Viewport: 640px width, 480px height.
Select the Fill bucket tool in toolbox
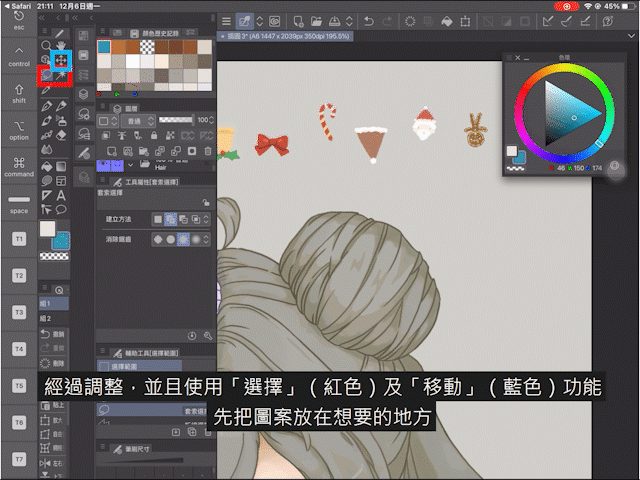click(47, 166)
